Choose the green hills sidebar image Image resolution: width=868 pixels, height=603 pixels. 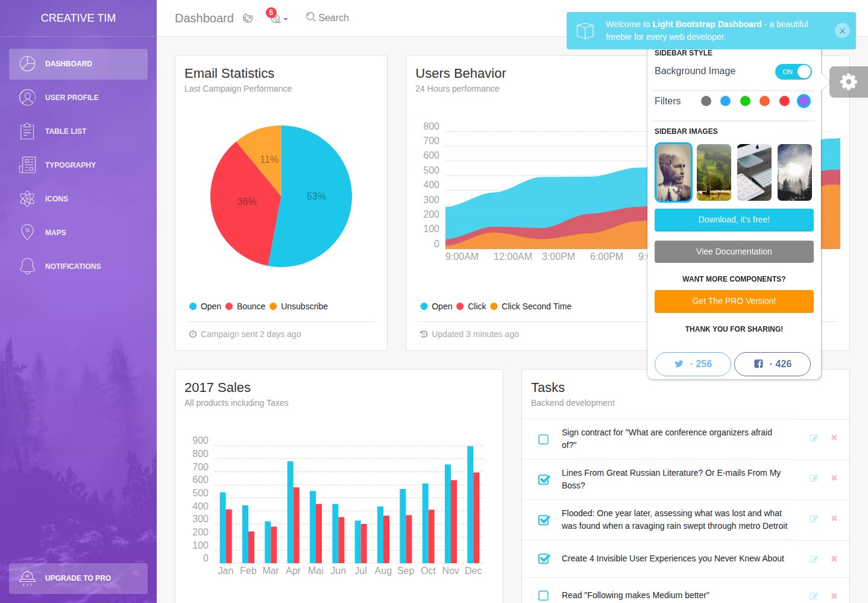pos(714,172)
